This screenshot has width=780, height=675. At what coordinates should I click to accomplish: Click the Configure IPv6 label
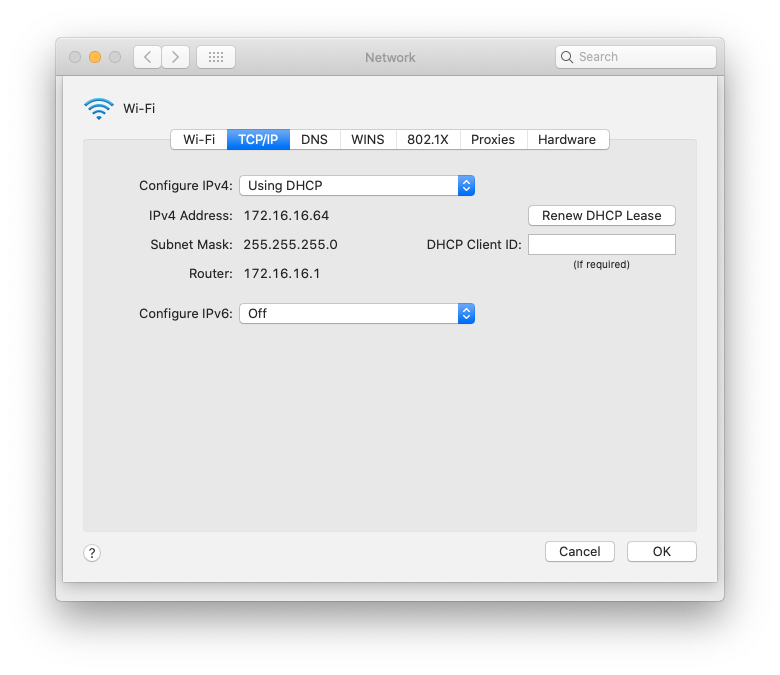[x=186, y=314]
